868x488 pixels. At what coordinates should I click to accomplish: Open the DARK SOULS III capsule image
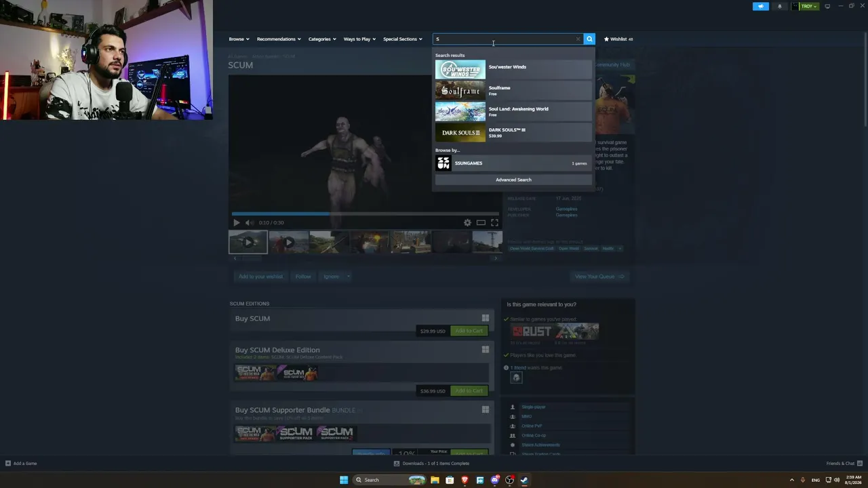tap(460, 133)
